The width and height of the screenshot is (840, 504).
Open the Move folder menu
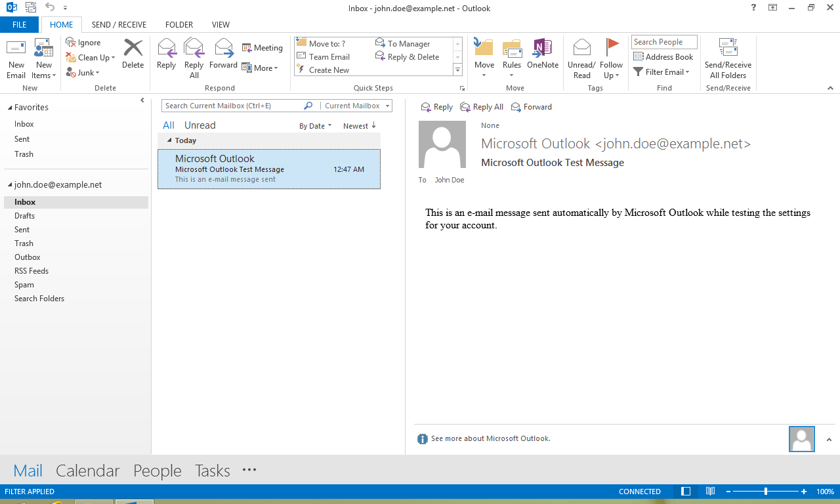pyautogui.click(x=484, y=59)
